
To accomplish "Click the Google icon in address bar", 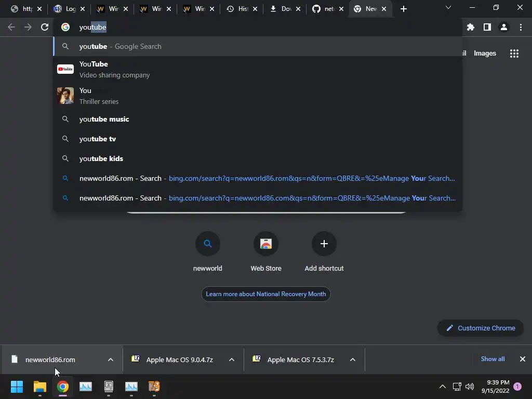I will coord(65,27).
